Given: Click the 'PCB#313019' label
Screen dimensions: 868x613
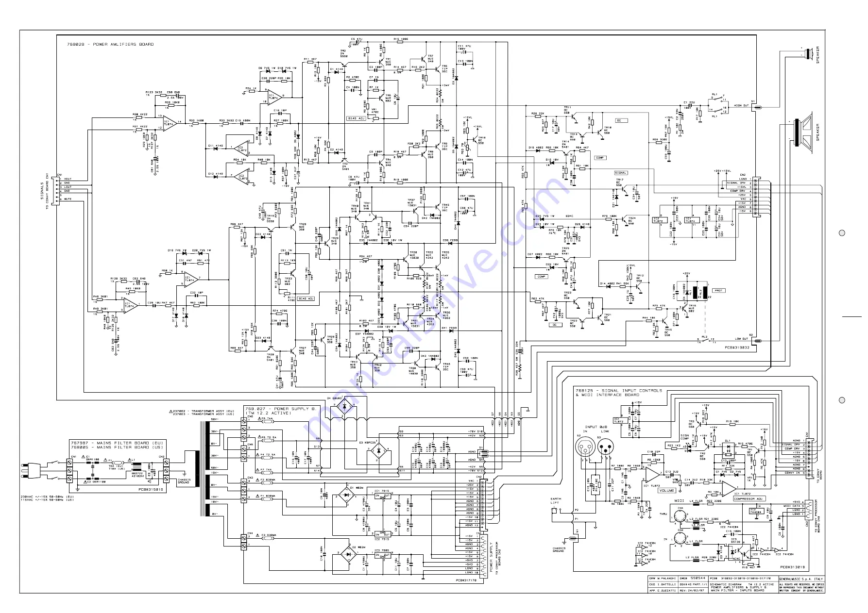Looking at the screenshot, I should pyautogui.click(x=793, y=566).
